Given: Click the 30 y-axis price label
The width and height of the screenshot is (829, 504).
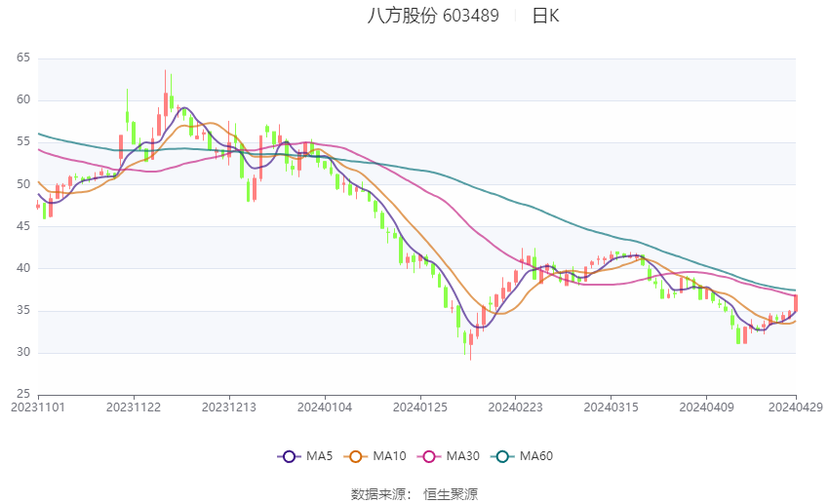Looking at the screenshot, I should 23,352.
